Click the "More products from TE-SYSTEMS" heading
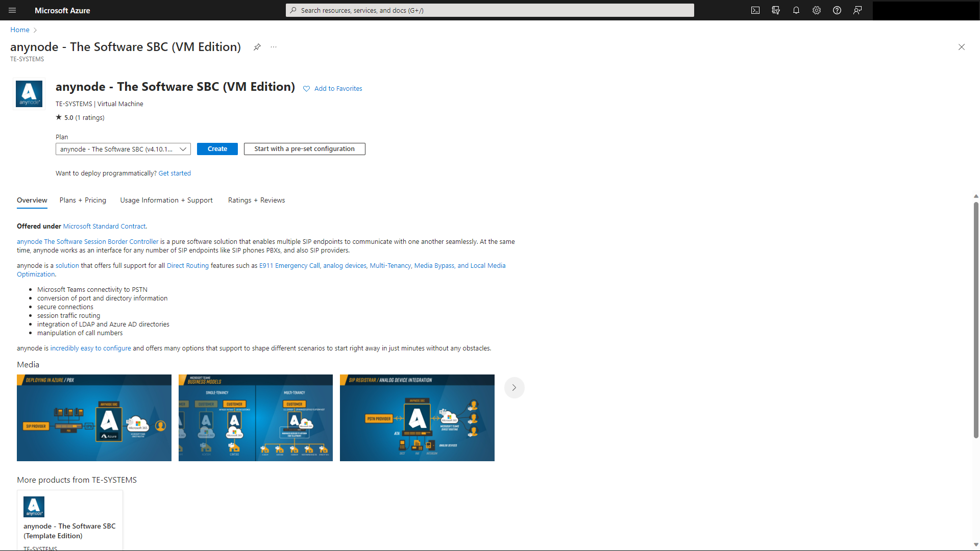 [x=77, y=480]
